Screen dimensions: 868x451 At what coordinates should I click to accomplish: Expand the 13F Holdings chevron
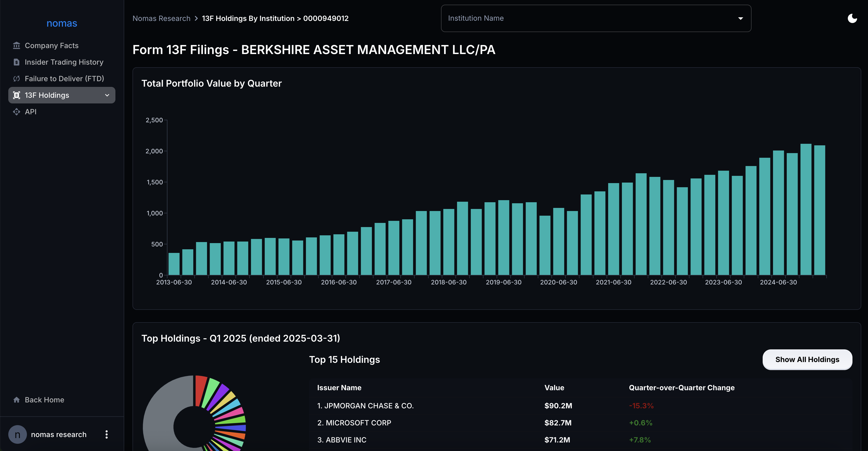[107, 95]
